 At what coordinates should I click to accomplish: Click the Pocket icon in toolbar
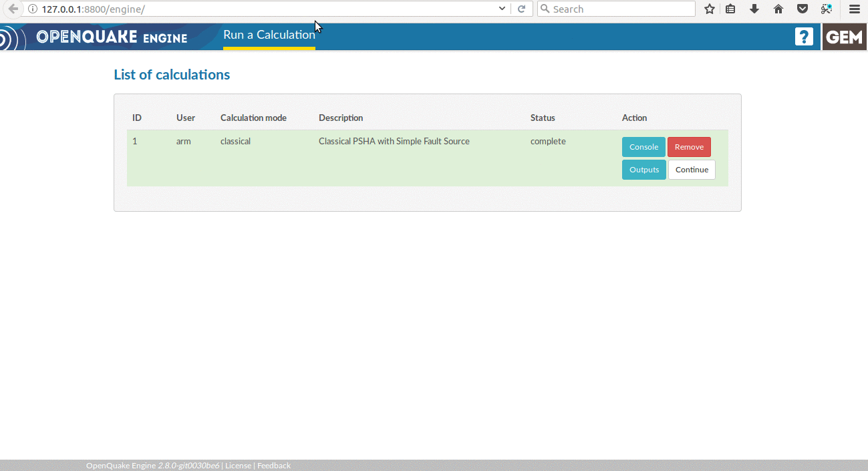[x=803, y=9]
